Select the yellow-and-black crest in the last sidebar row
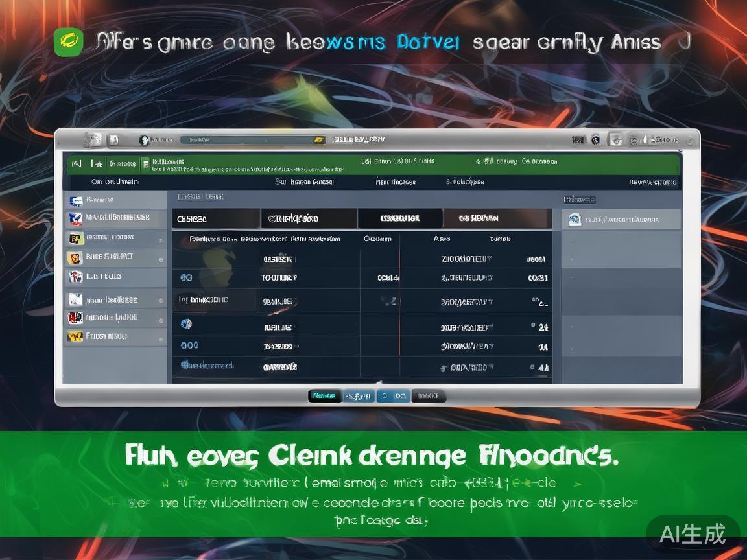Image resolution: width=747 pixels, height=560 pixels. pos(75,336)
